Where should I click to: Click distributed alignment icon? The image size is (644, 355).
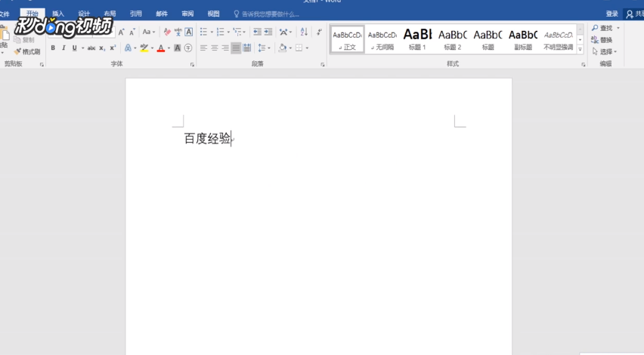pos(247,48)
